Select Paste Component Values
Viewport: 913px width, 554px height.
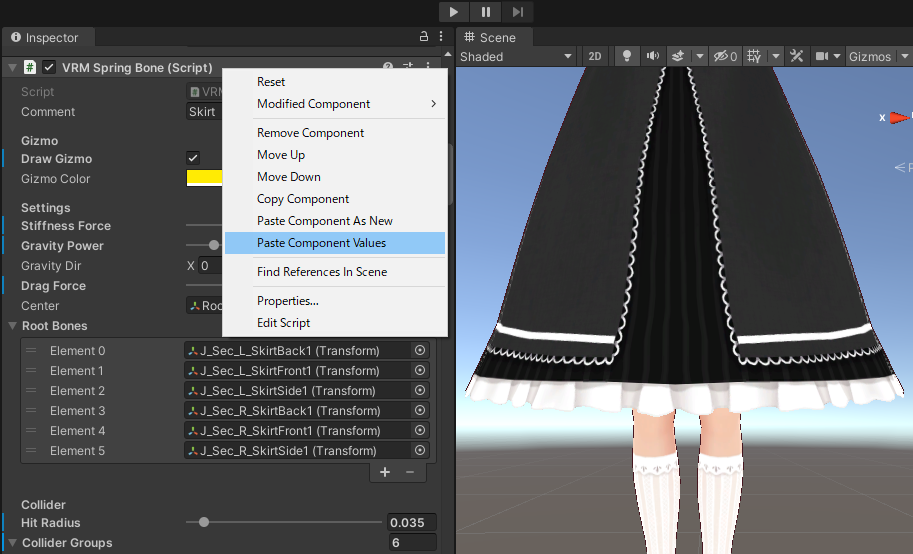pyautogui.click(x=335, y=243)
